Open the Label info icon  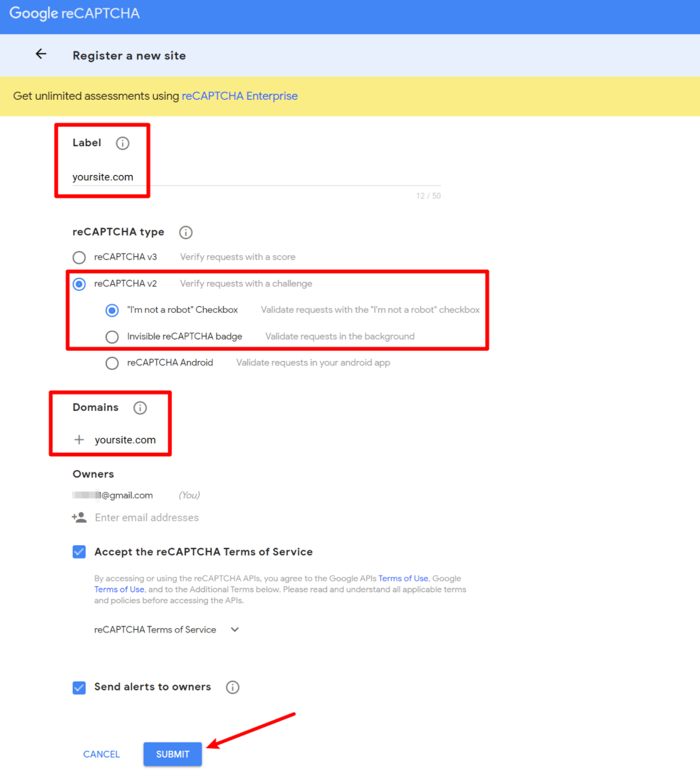[x=123, y=143]
